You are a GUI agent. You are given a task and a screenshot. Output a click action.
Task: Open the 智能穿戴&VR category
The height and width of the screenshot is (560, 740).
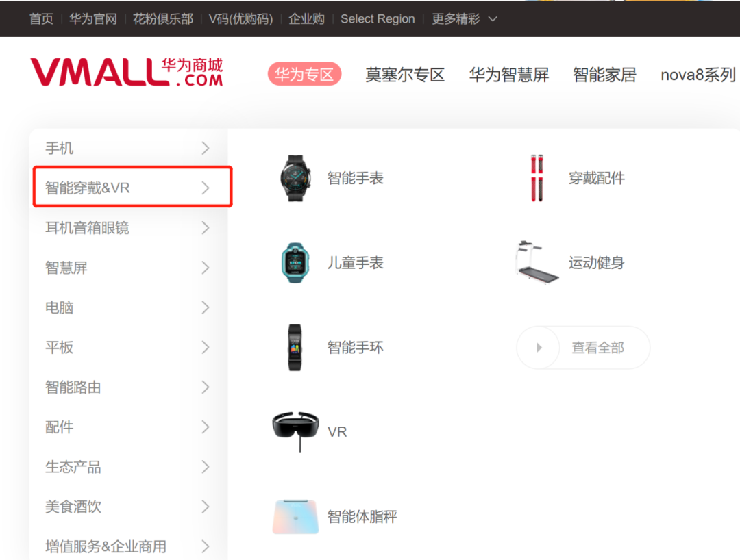point(133,187)
